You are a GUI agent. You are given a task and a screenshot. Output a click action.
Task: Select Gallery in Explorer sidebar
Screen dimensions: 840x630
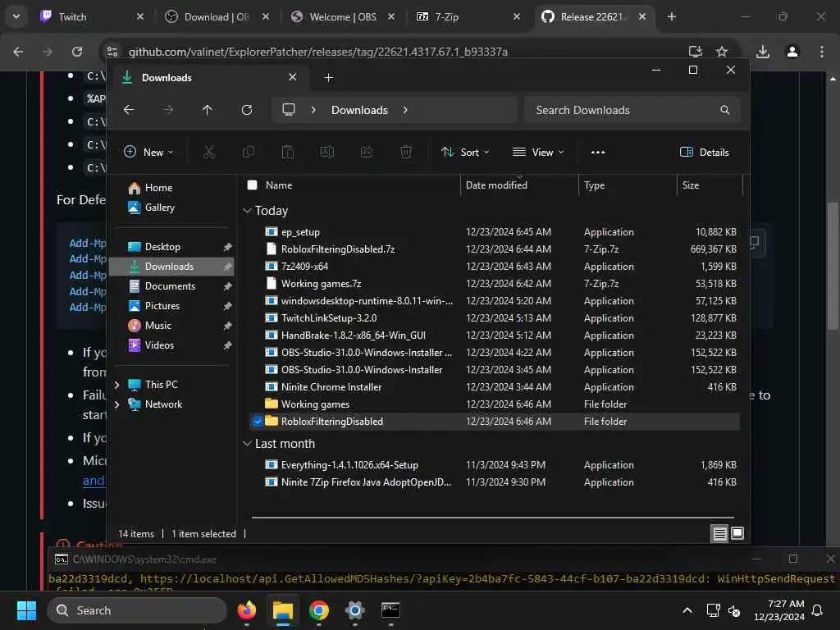[x=159, y=208]
